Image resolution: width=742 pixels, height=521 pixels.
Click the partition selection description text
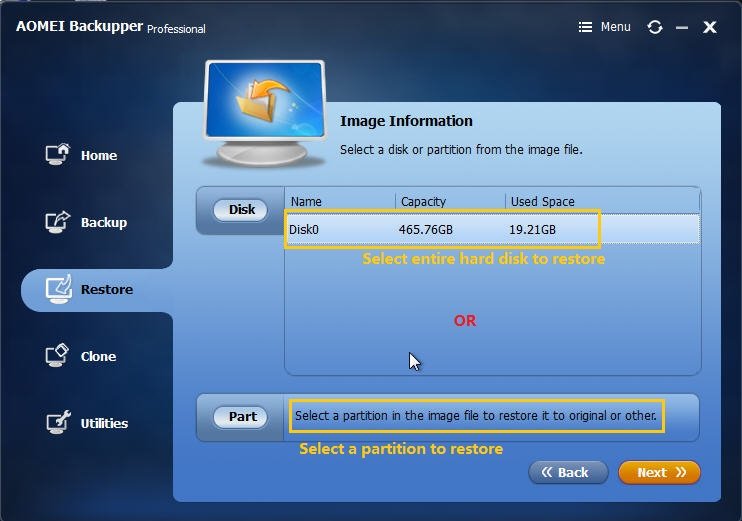[x=478, y=416]
